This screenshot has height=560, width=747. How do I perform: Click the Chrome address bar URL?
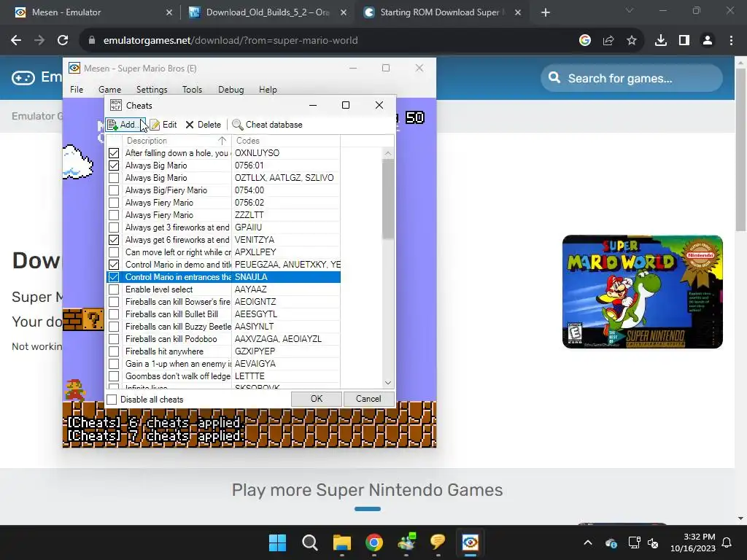(231, 41)
